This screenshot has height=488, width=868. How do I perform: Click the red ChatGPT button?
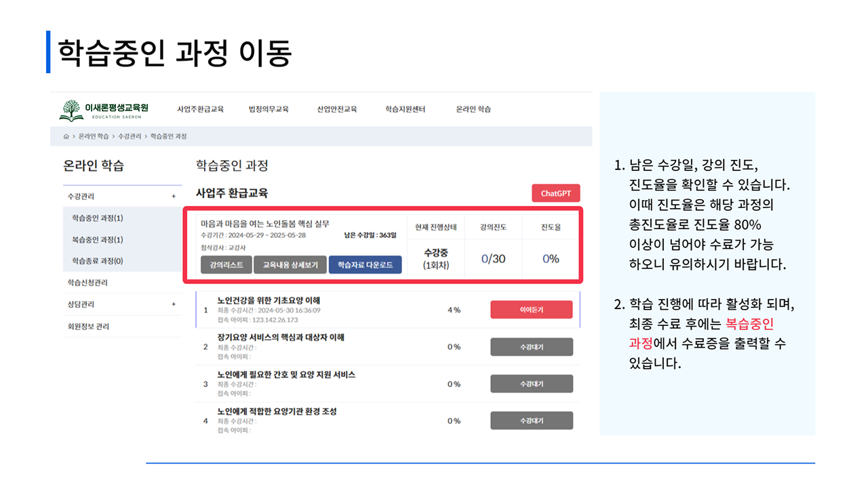coord(555,193)
